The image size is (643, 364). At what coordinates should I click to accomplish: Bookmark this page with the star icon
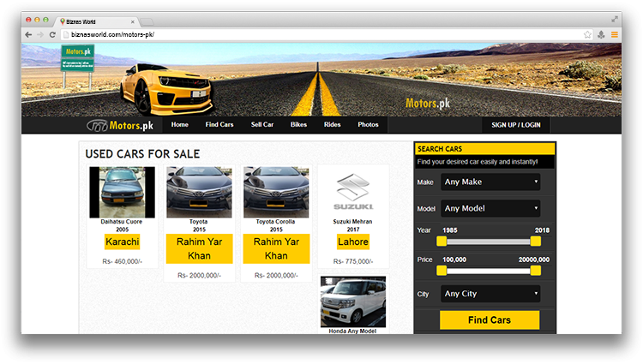(587, 34)
